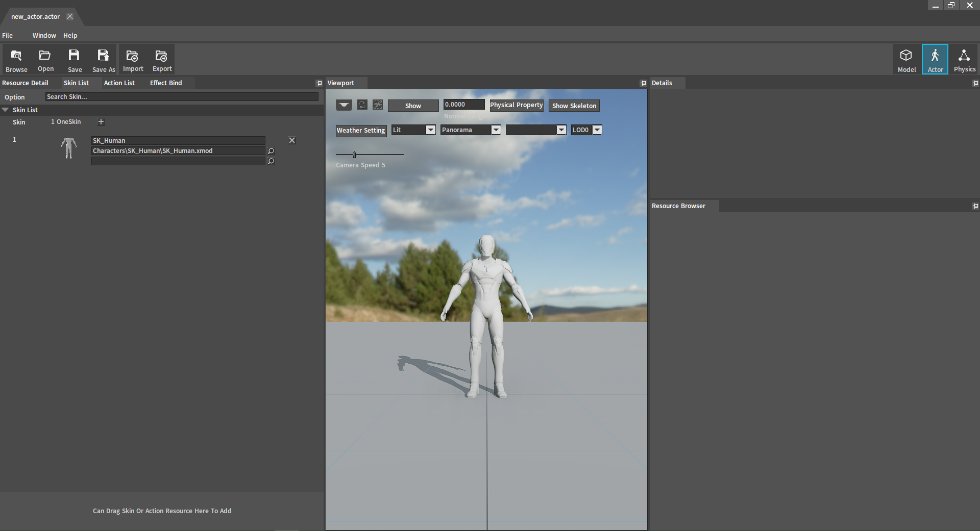Toggle Physical Property display
This screenshot has height=531, width=980.
point(516,105)
